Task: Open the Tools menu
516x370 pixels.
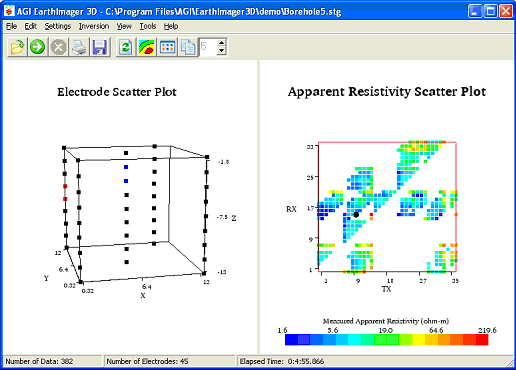Action: [148, 26]
